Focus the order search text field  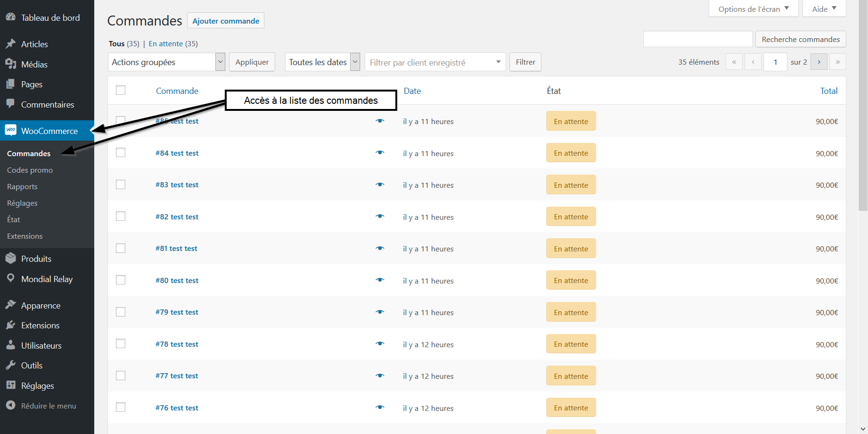pyautogui.click(x=697, y=39)
